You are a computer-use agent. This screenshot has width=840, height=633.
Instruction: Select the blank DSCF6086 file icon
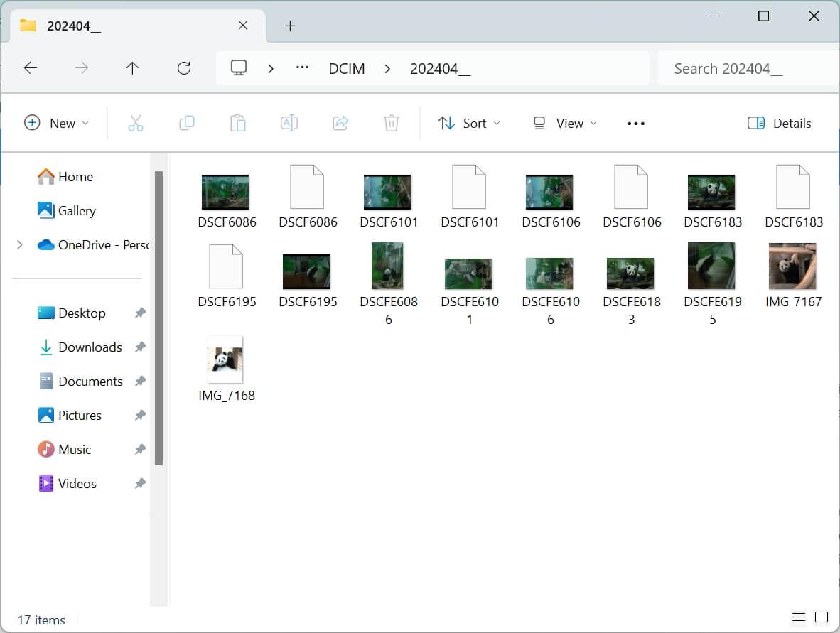[x=307, y=187]
